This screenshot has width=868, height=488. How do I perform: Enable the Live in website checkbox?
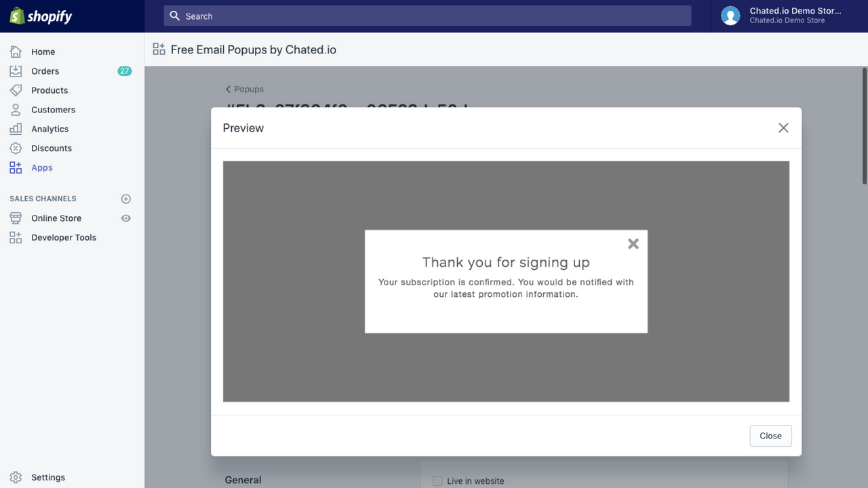tap(437, 481)
